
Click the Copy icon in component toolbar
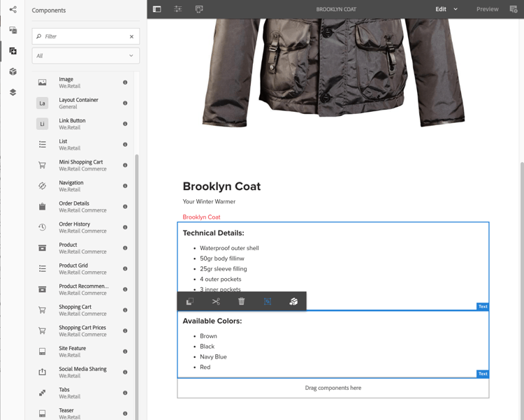click(189, 301)
